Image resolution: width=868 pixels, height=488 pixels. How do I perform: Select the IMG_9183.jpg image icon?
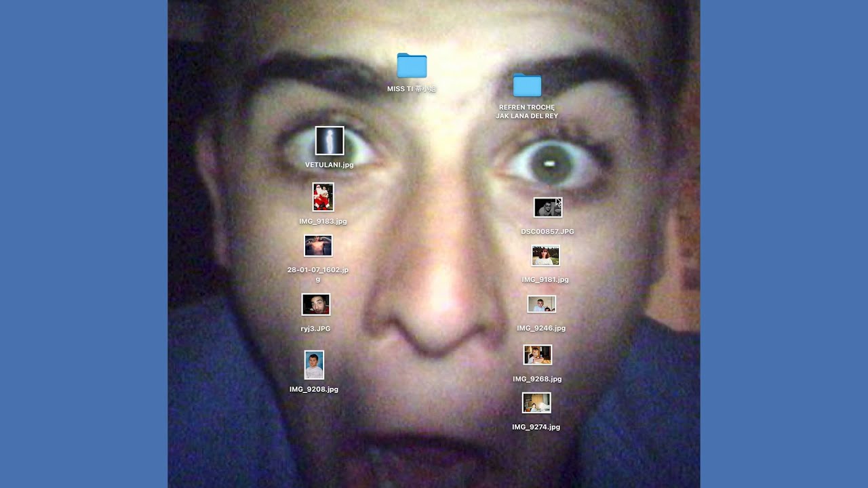[323, 197]
